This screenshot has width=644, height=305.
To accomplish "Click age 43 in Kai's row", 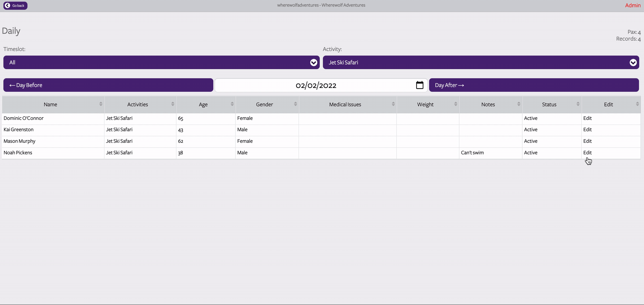I will pos(181,130).
